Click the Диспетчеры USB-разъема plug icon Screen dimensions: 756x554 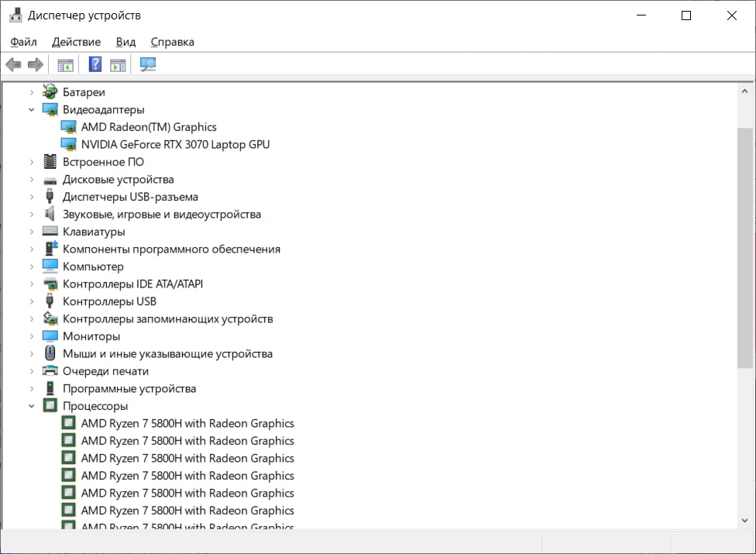(49, 196)
